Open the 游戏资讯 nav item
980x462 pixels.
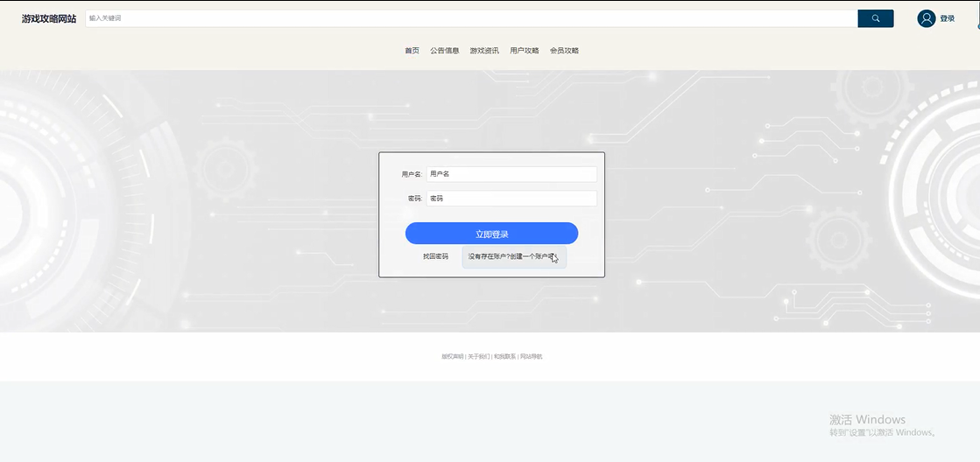[484, 51]
